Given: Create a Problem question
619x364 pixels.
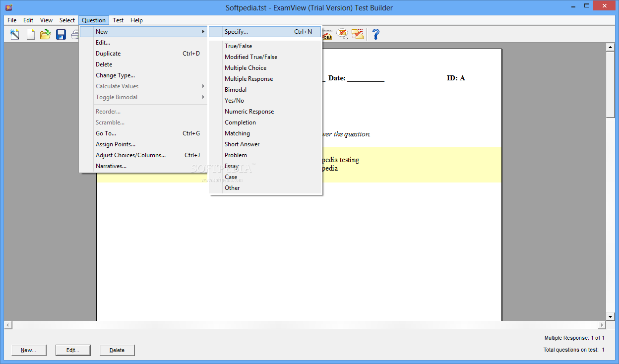Looking at the screenshot, I should tap(265, 155).
